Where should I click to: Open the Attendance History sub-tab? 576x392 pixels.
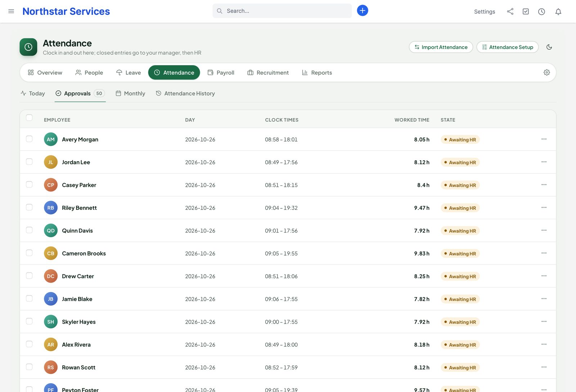click(x=185, y=93)
